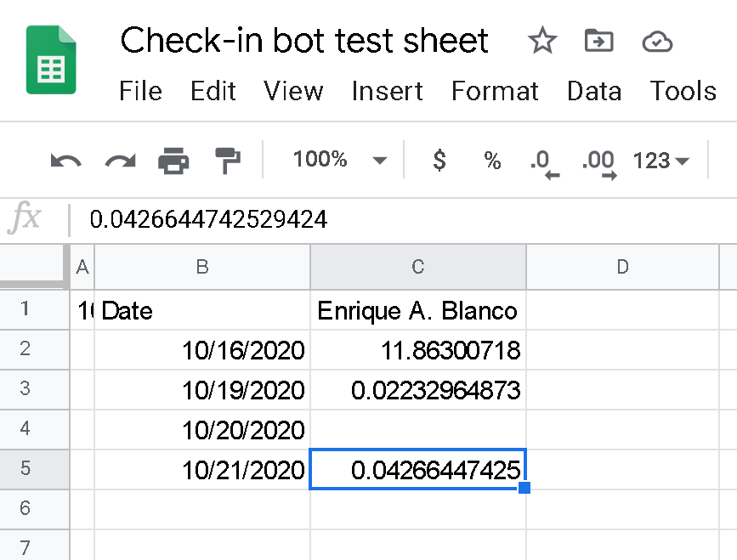Image resolution: width=737 pixels, height=560 pixels.
Task: Select row 5 header
Action: click(34, 469)
